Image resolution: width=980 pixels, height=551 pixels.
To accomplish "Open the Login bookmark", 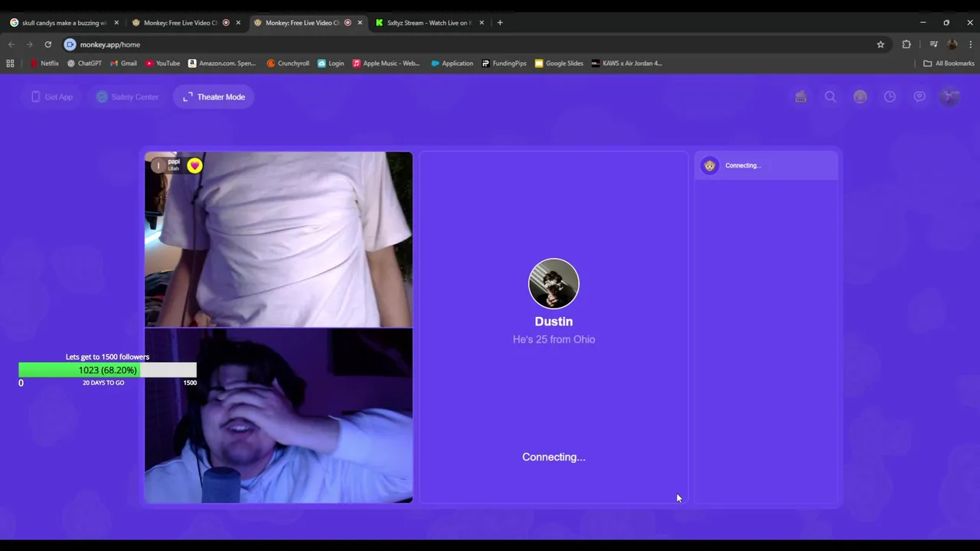I will pos(331,64).
